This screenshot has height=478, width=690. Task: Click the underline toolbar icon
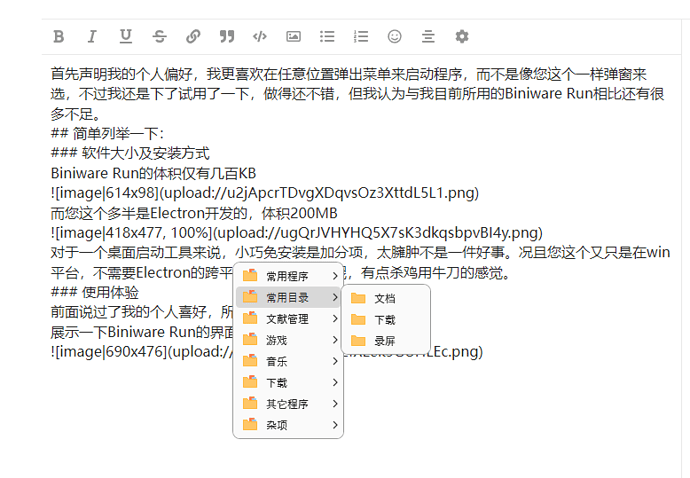tap(125, 36)
